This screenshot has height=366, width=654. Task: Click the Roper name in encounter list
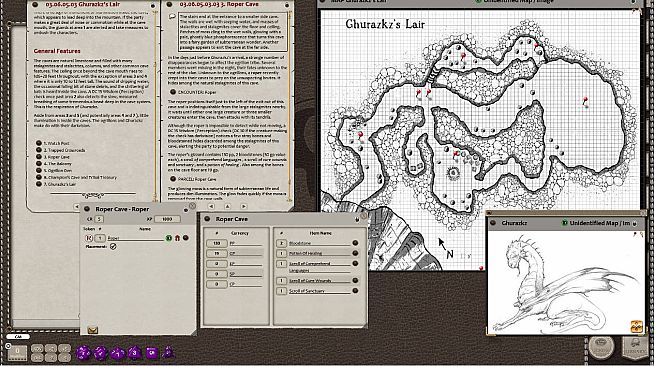(x=136, y=238)
